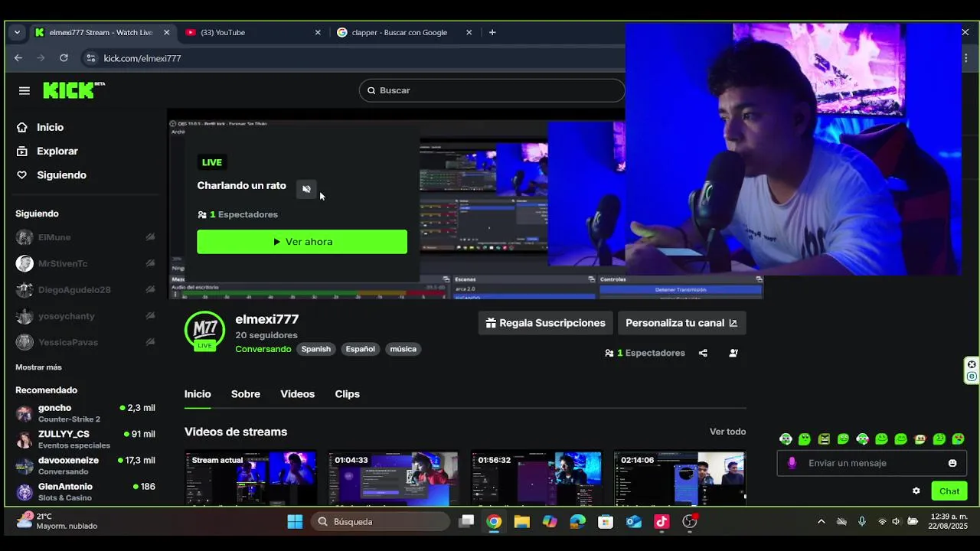980x551 pixels.
Task: Click the site info icon in address bar
Action: (90, 58)
